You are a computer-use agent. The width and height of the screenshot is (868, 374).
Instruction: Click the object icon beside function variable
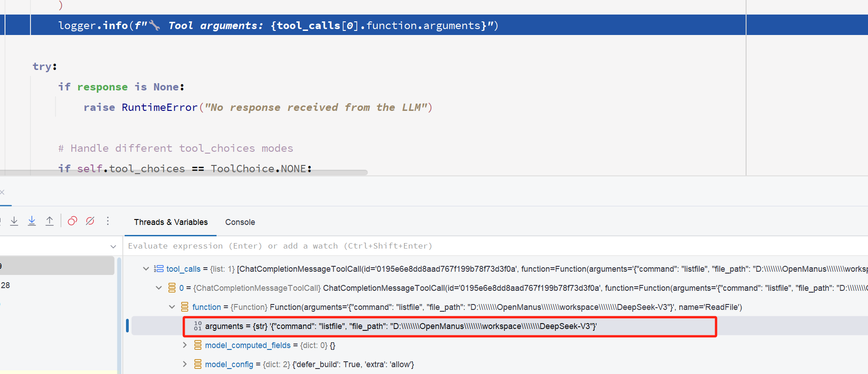(x=185, y=307)
